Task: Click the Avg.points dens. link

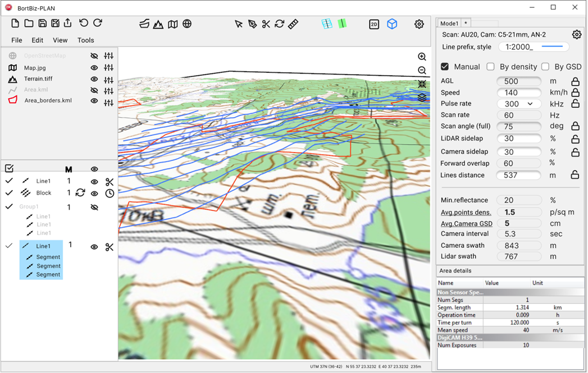Action: 466,212
